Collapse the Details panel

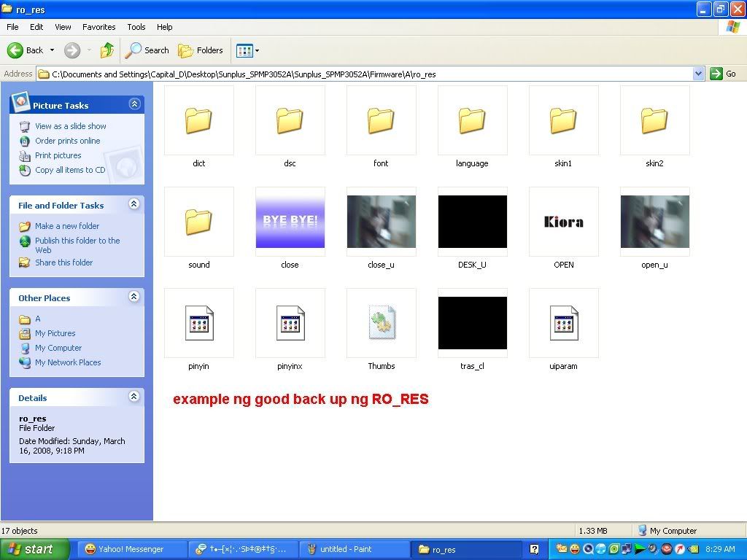[134, 396]
